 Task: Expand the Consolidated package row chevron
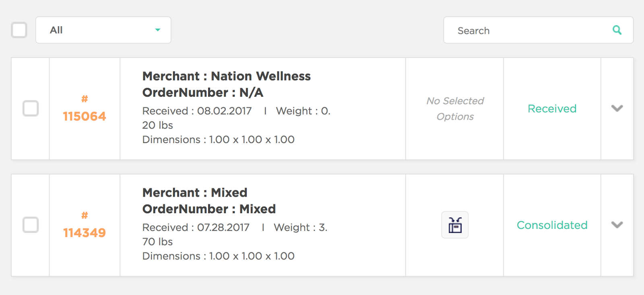click(617, 224)
